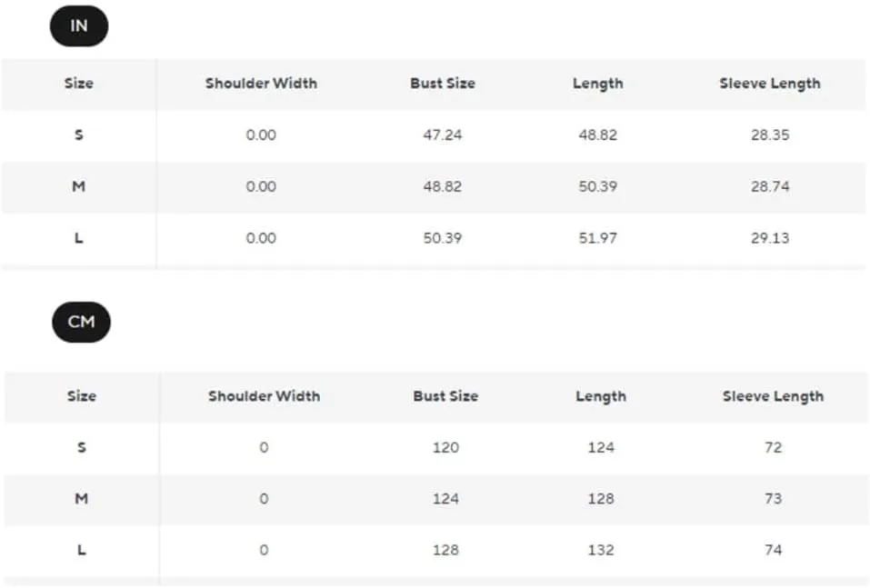Click Bust Size header in the CM table
Image resolution: width=870 pixels, height=588 pixels.
click(x=445, y=396)
